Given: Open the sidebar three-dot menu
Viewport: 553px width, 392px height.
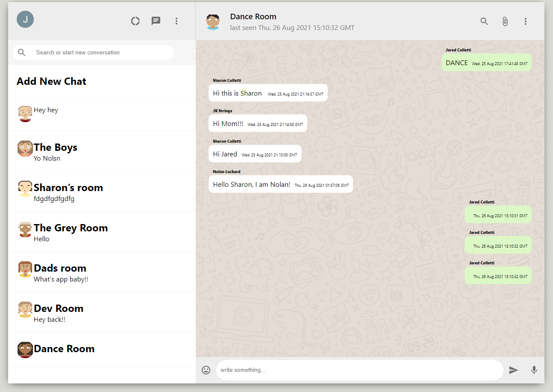Looking at the screenshot, I should [x=176, y=21].
